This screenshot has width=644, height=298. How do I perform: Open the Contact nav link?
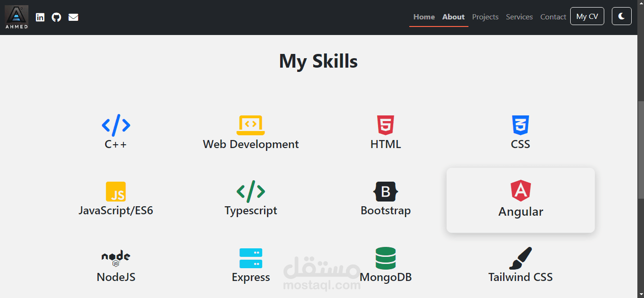pos(553,17)
